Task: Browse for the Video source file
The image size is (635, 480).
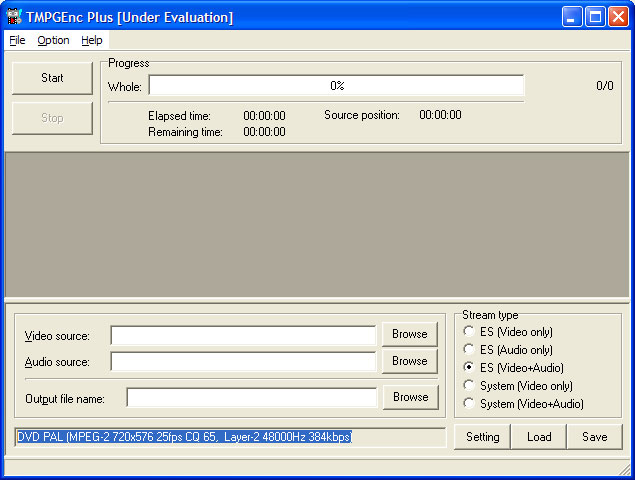Action: coord(409,334)
